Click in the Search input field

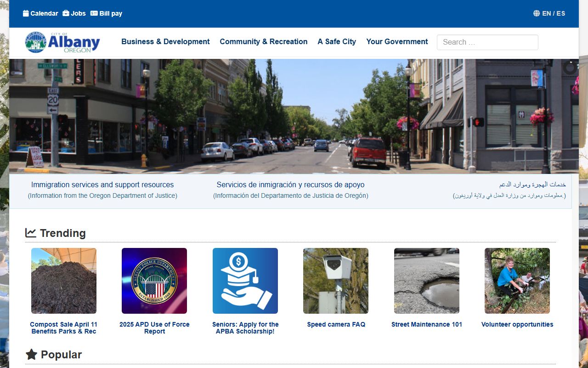487,42
